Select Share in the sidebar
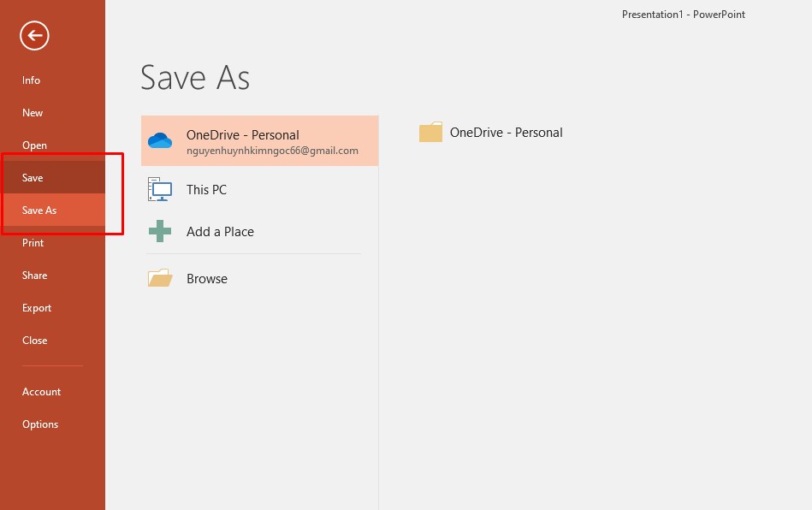Viewport: 812px width, 510px height. click(x=34, y=275)
